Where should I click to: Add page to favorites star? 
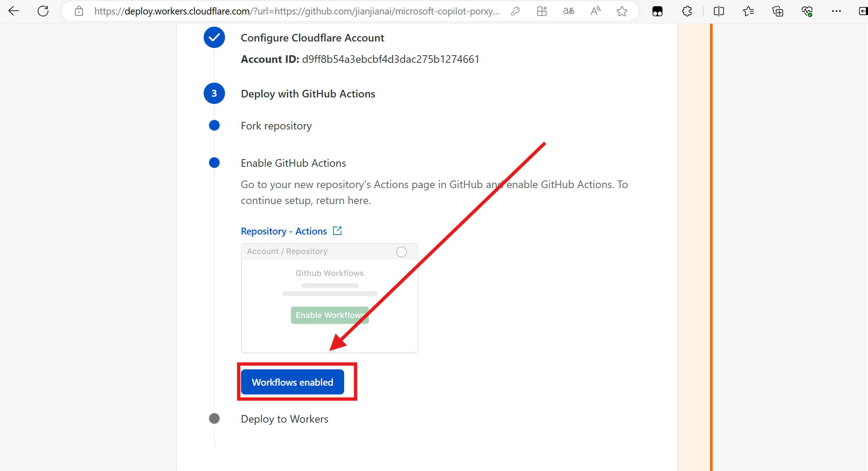tap(622, 11)
